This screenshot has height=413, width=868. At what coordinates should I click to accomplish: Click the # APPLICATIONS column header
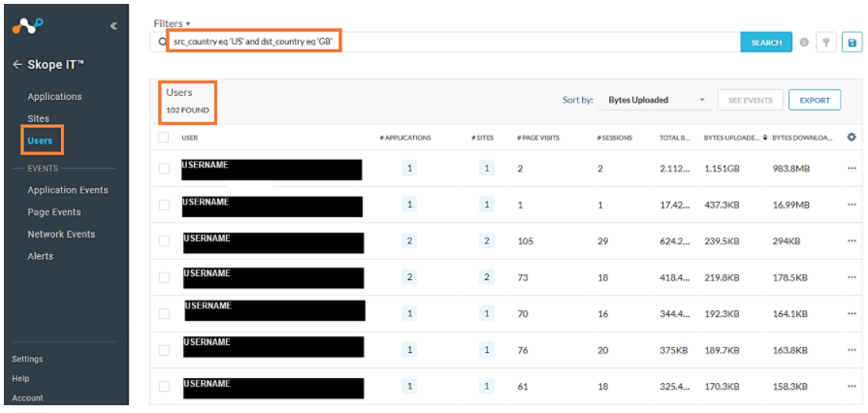click(x=405, y=138)
